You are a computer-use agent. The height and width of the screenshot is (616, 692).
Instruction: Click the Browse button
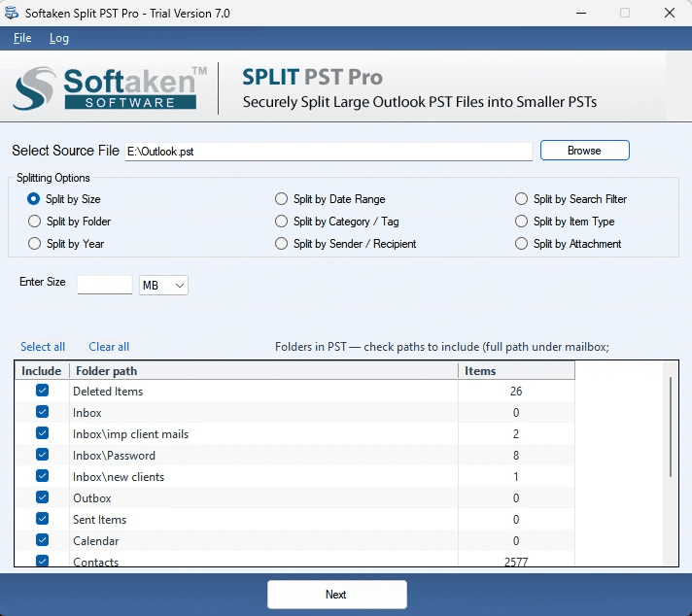(x=584, y=151)
